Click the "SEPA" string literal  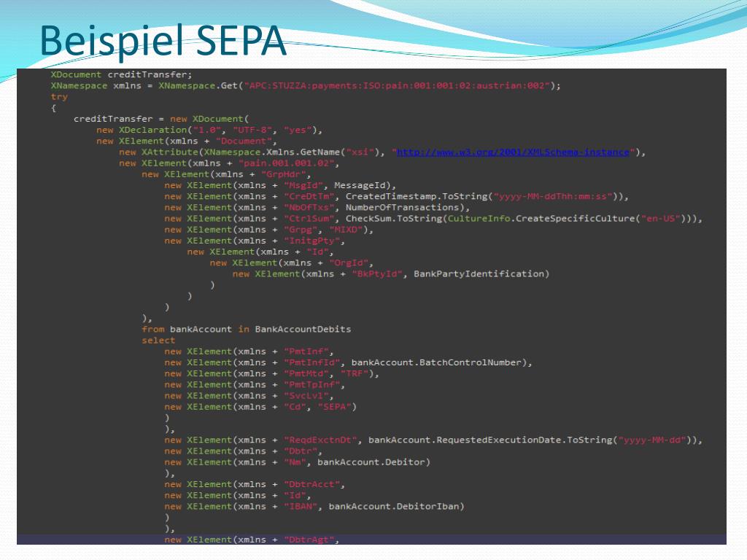(x=334, y=407)
